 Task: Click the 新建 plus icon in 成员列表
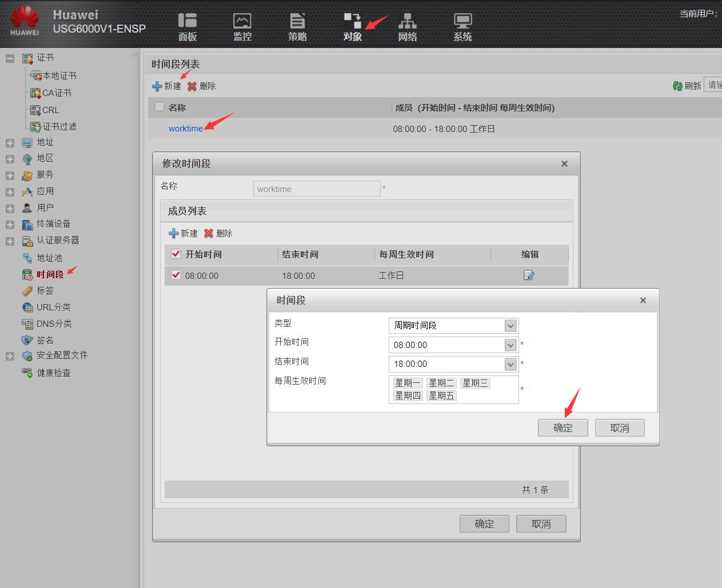(173, 233)
